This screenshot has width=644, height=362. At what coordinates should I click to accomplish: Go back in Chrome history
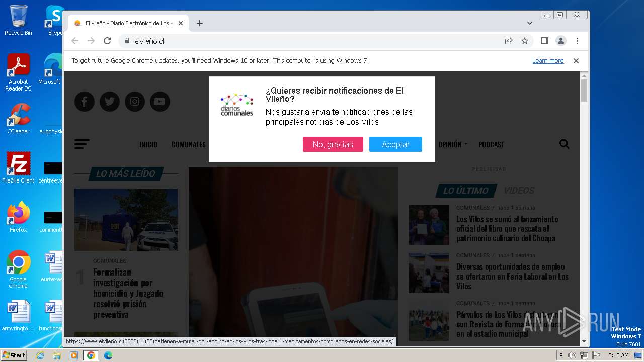pos(75,41)
